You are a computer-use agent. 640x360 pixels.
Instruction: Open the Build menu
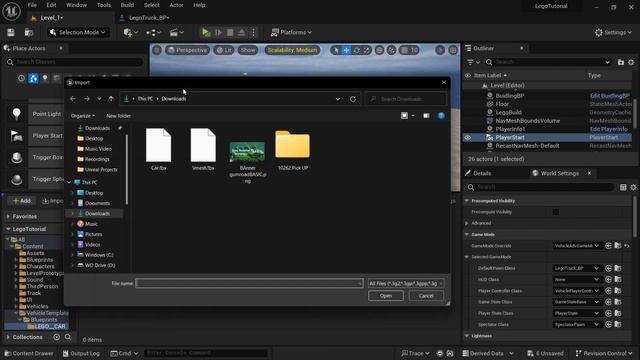point(127,5)
